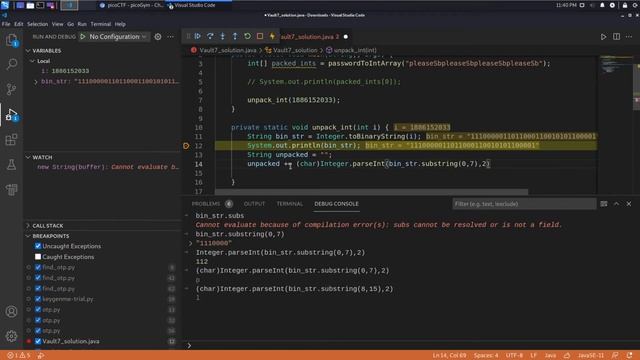Switch to the OUTPUT tab
This screenshot has height=360, width=640.
(254, 204)
